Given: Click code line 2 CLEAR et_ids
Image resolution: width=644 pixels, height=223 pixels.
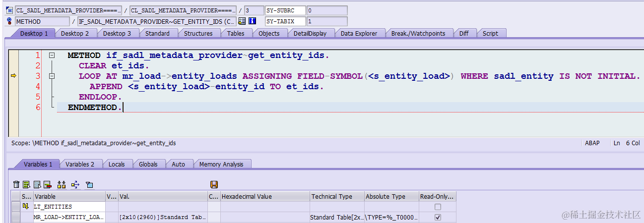Looking at the screenshot, I should (x=114, y=65).
